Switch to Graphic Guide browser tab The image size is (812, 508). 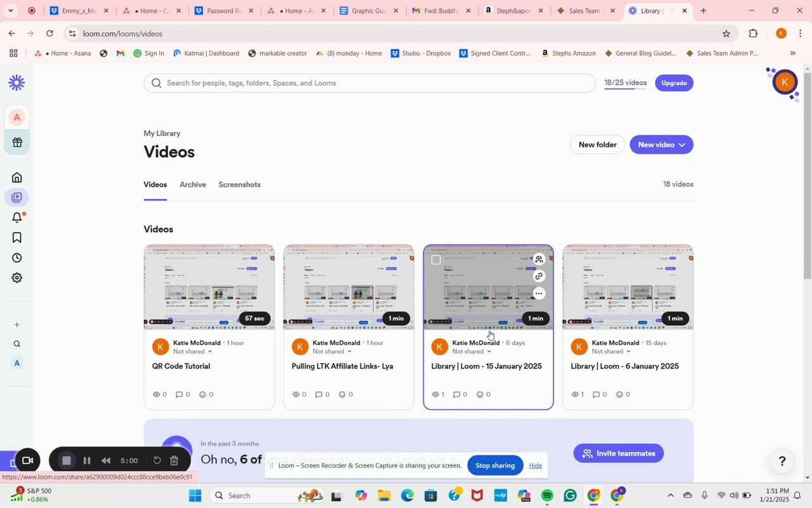pyautogui.click(x=370, y=11)
